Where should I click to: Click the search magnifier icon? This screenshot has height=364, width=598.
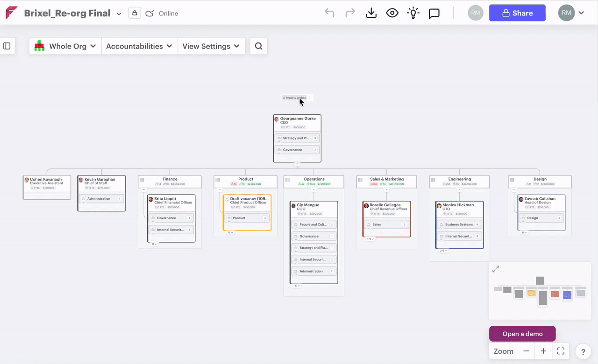pyautogui.click(x=258, y=46)
